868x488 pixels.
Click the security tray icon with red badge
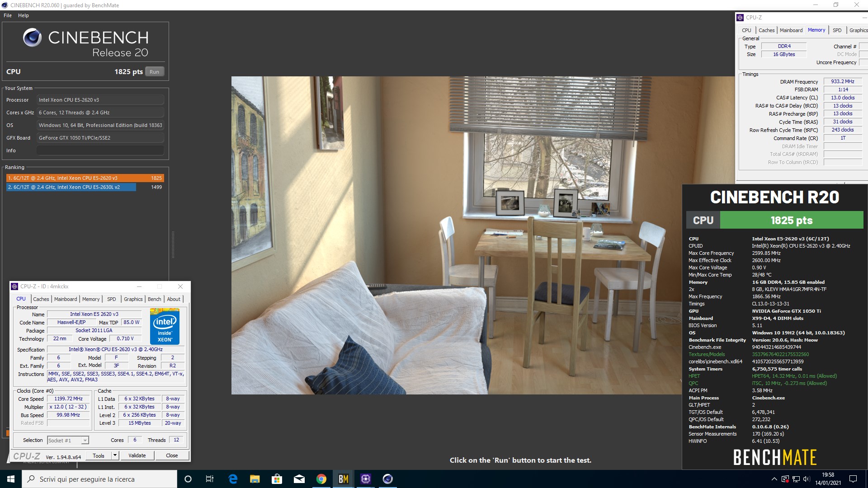(785, 479)
